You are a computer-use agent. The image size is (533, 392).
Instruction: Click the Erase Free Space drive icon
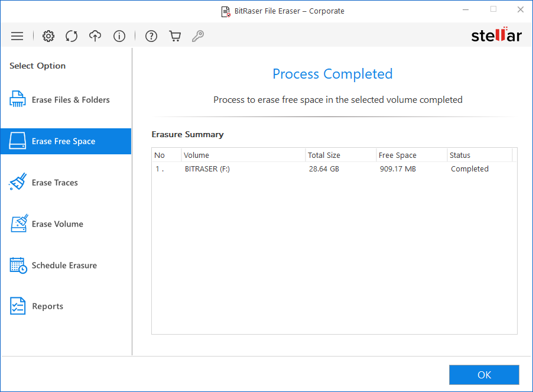(x=17, y=141)
